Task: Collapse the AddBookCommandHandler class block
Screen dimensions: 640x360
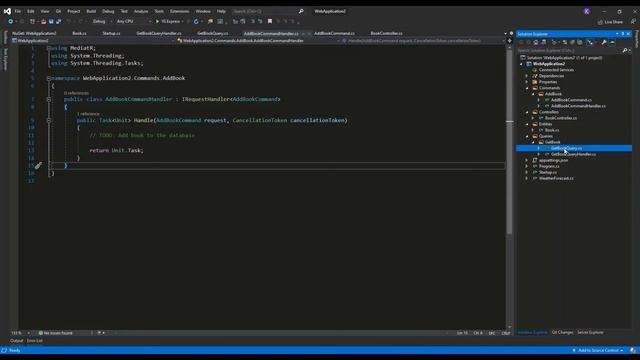Action: coord(49,99)
